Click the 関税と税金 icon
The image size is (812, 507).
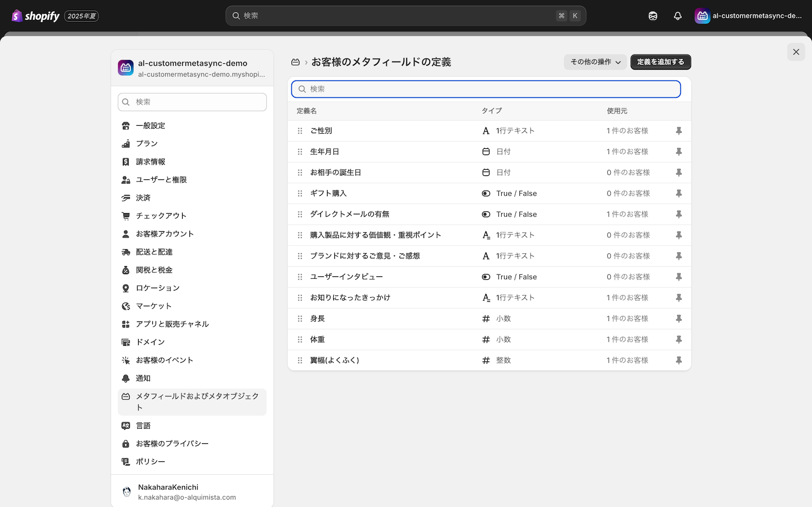pos(126,270)
